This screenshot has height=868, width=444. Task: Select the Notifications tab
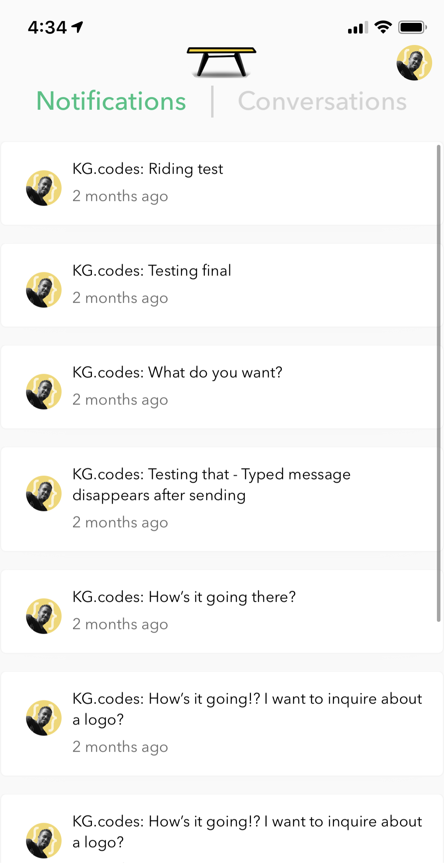(x=111, y=101)
